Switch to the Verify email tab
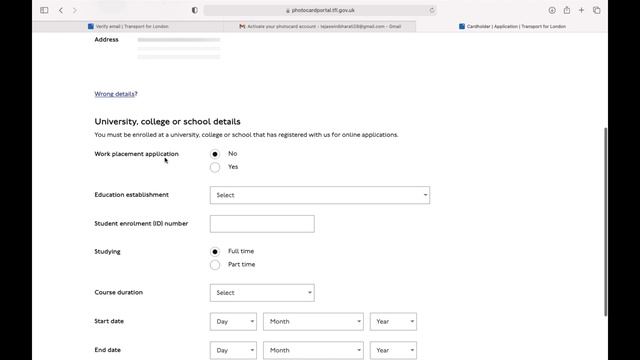Image resolution: width=640 pixels, height=360 pixels. pos(128,26)
